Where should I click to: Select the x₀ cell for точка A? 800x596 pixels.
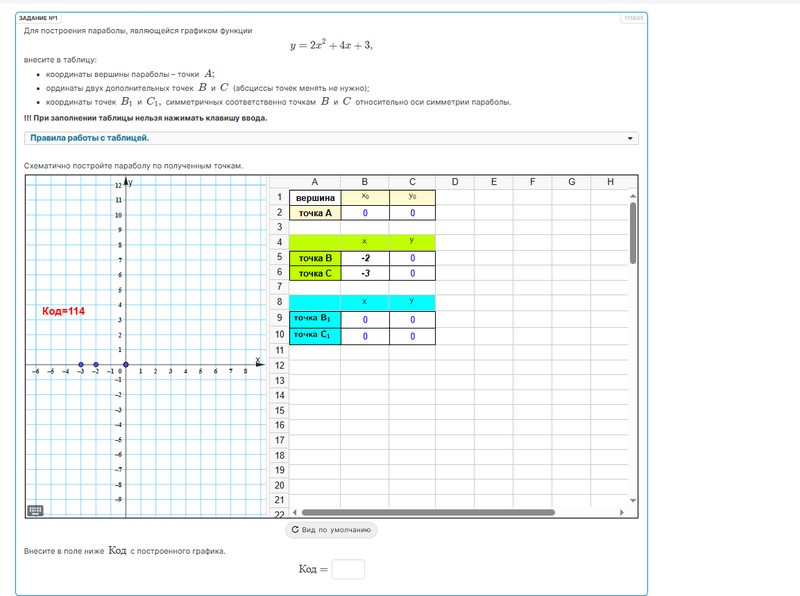pyautogui.click(x=365, y=213)
